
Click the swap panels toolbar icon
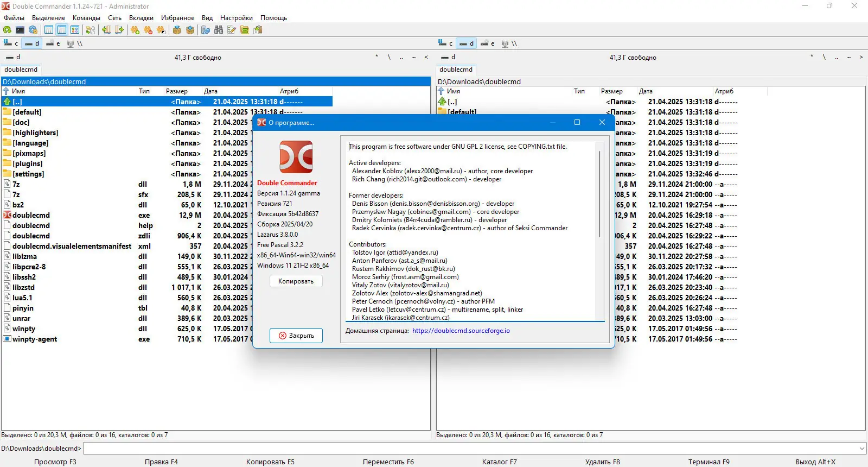pos(91,30)
